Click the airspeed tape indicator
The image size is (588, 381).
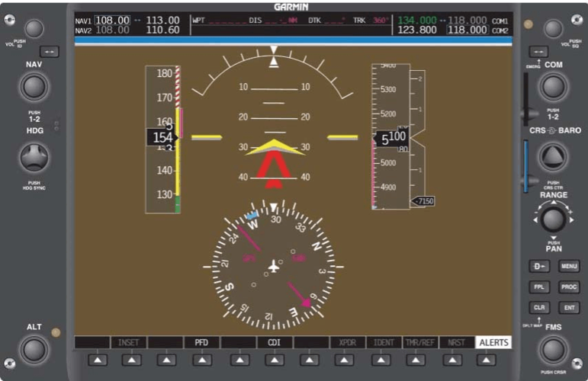click(x=163, y=139)
